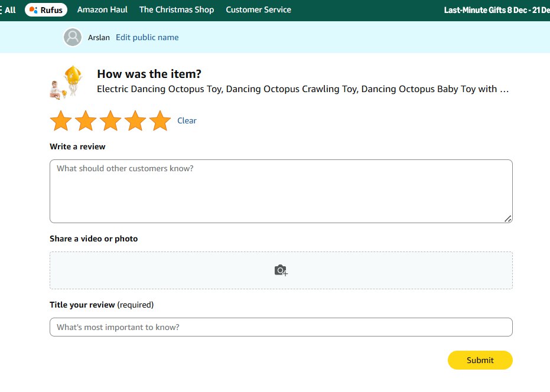Click the Electric Dancing Octopus Toy title
Screen dimensions: 550x392
pos(302,89)
